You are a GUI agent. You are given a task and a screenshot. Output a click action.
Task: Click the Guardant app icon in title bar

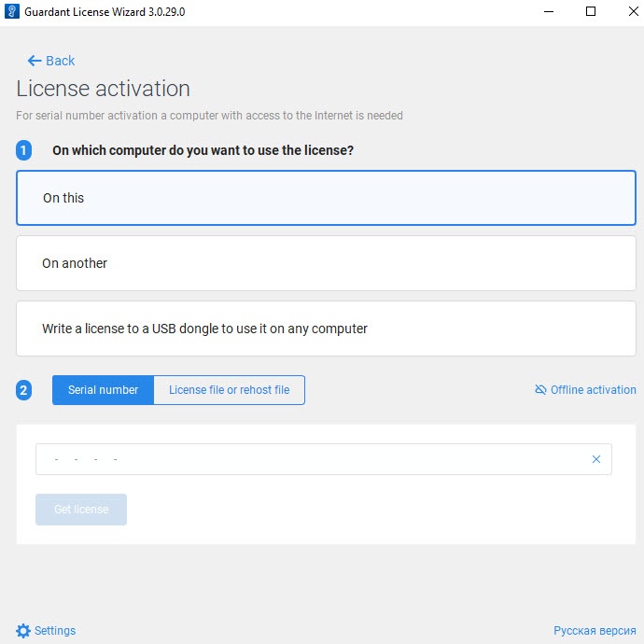coord(12,11)
